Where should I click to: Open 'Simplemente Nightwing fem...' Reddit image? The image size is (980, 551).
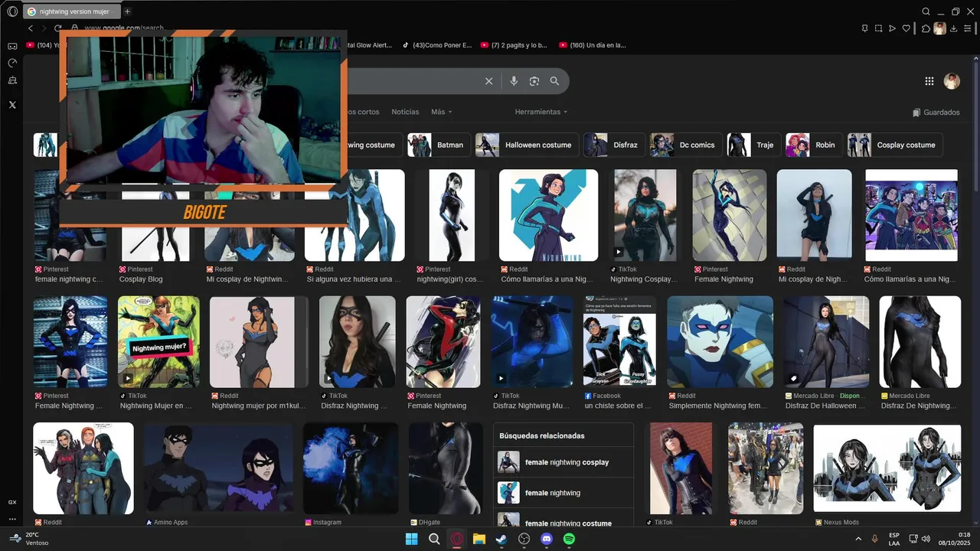720,342
